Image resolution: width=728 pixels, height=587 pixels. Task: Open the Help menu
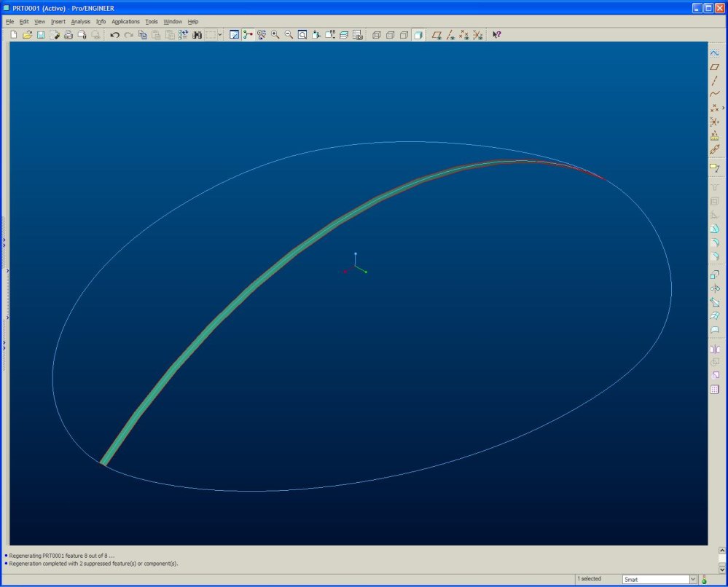tap(193, 22)
